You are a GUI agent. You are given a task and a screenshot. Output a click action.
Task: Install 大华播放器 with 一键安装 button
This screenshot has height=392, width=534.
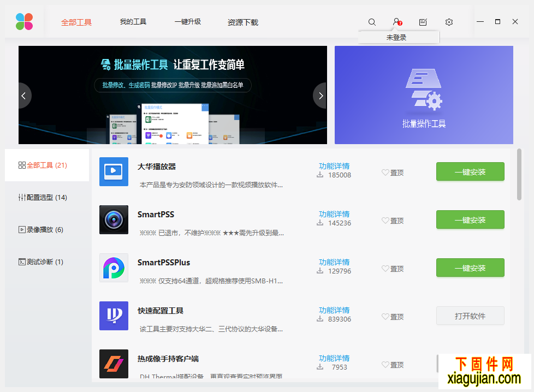[470, 171]
